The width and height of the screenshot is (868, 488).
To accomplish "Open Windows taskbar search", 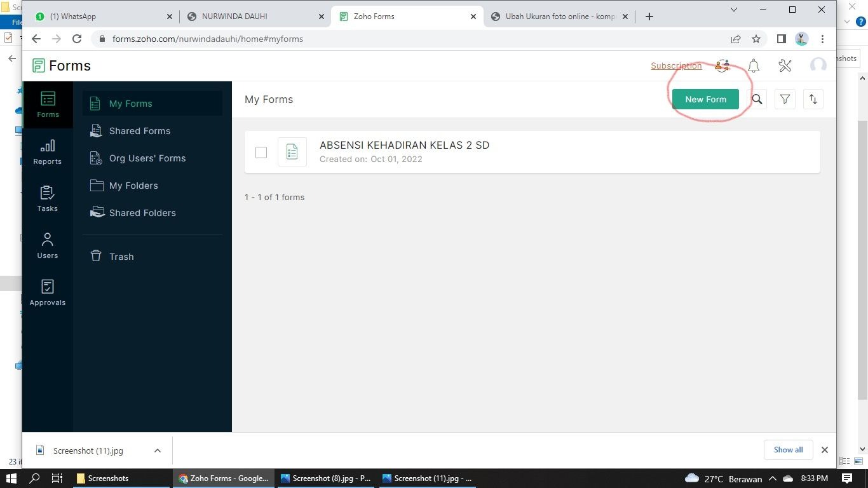I will 34,478.
